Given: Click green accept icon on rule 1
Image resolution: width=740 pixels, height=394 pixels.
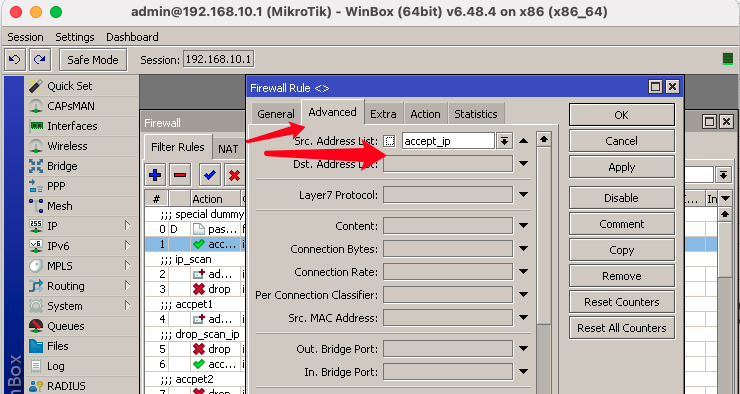Looking at the screenshot, I should [199, 244].
